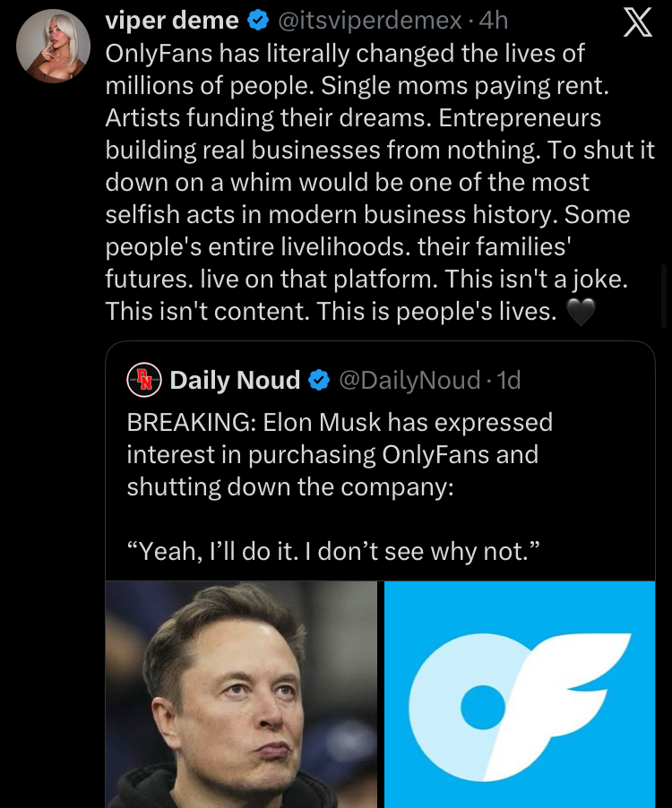The width and height of the screenshot is (672, 808).
Task: Click the 1d timestamp on the quoted post
Action: point(508,381)
